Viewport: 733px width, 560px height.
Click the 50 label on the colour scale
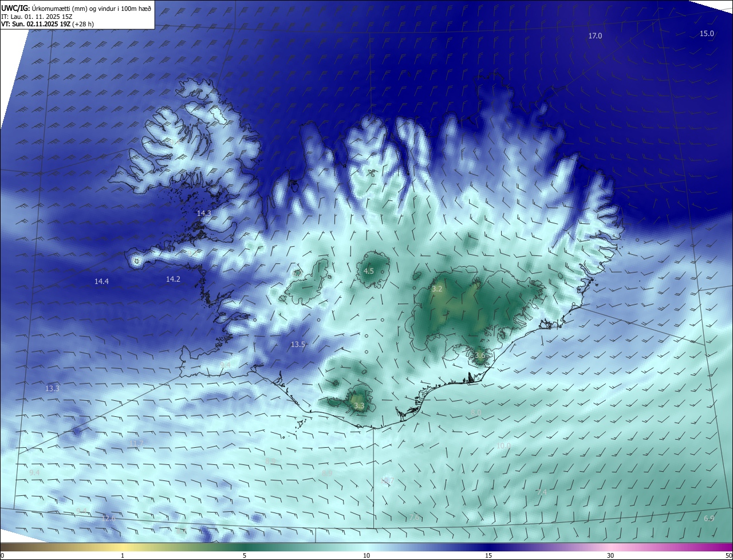point(728,555)
